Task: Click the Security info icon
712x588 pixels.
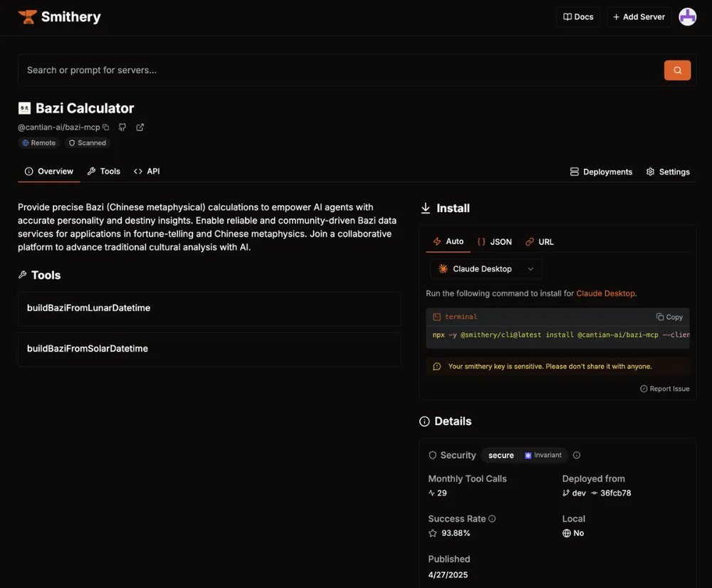Action: click(577, 455)
